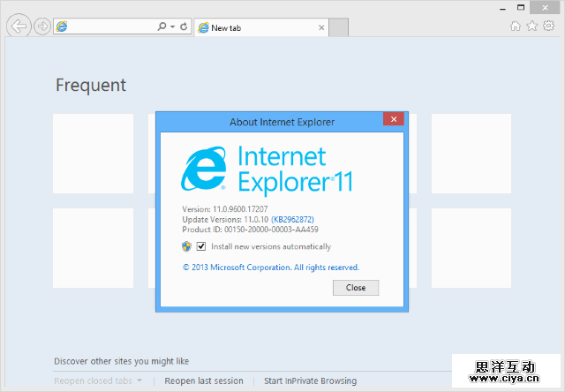Select the New tab tab
Screen dimensions: 565x392
[261, 27]
